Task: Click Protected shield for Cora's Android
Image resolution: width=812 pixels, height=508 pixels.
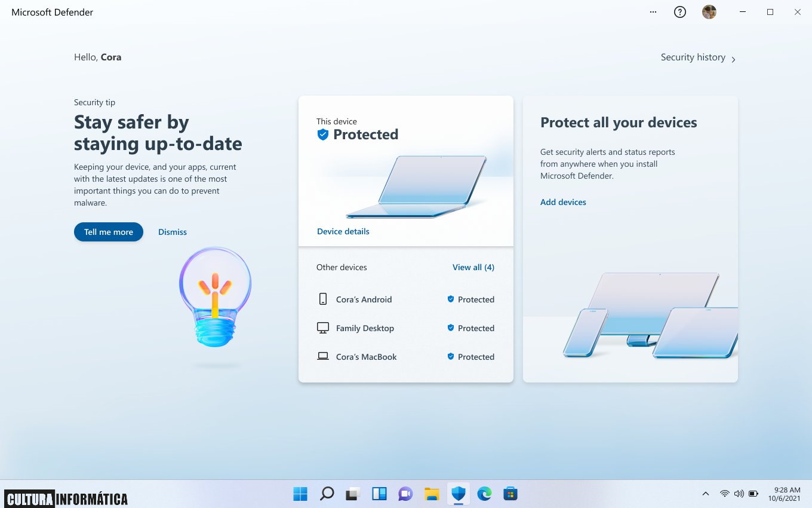Action: pyautogui.click(x=451, y=299)
